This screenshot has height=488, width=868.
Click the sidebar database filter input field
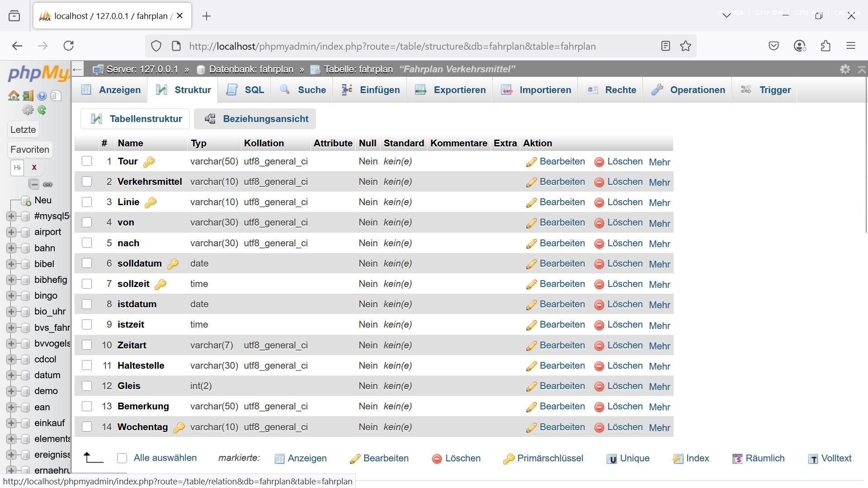click(17, 168)
